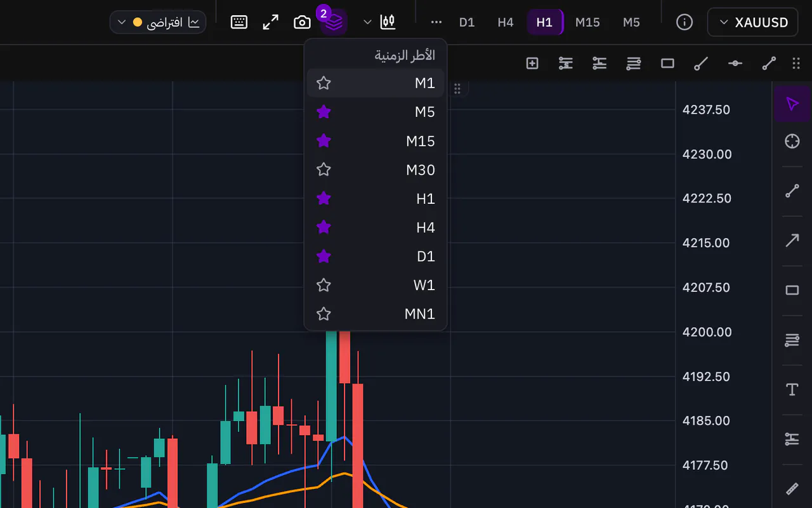812x508 pixels.
Task: Click add-box plus icon in drawing bar
Action: tap(532, 63)
